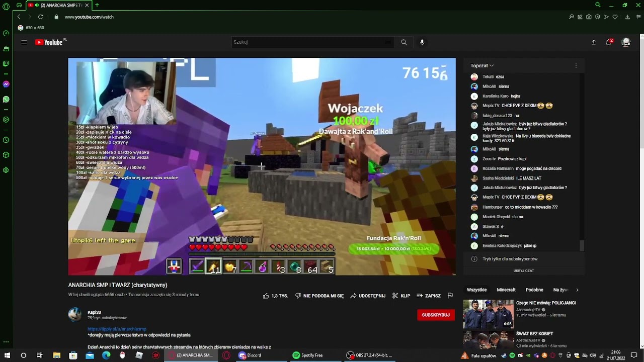Open the YouTube hamburger guide menu
The width and height of the screenshot is (644, 362).
pyautogui.click(x=24, y=42)
